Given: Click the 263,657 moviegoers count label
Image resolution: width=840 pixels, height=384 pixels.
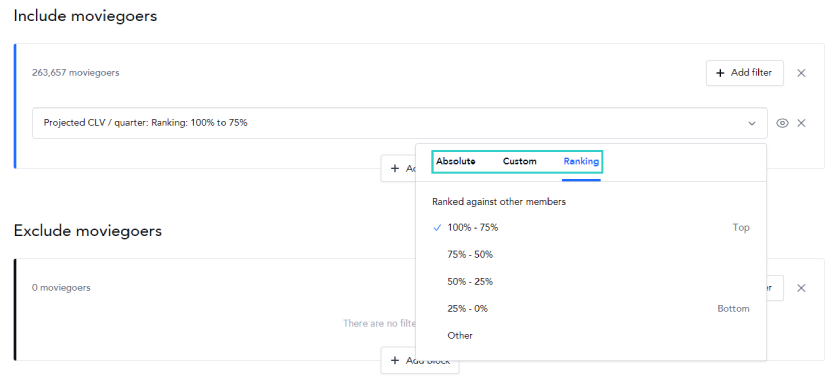Looking at the screenshot, I should tap(76, 72).
